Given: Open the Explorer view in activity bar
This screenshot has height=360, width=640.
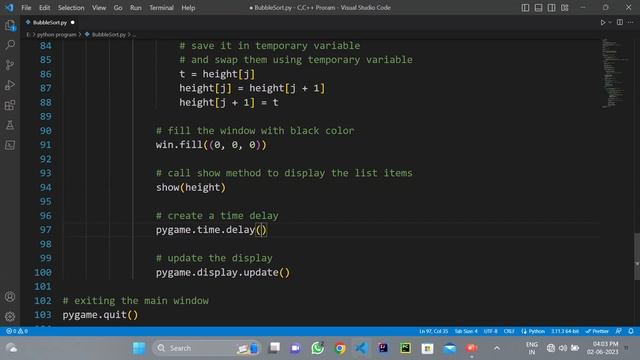Looking at the screenshot, I should point(10,26).
